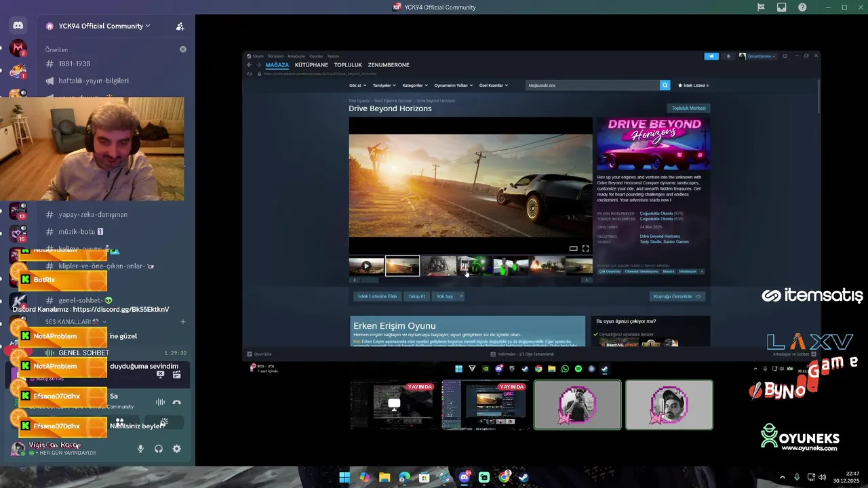Switch to Steam KÜTÜPHANE tab
The image size is (868, 488).
(311, 65)
